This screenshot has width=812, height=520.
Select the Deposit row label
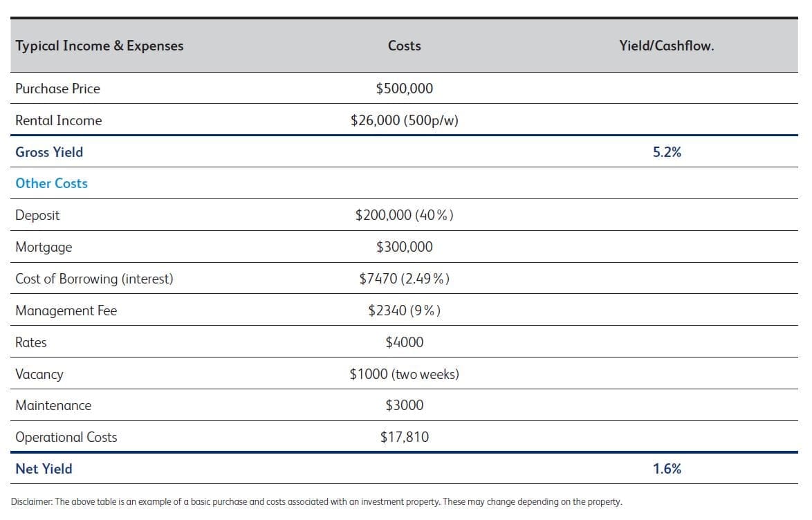coord(37,215)
